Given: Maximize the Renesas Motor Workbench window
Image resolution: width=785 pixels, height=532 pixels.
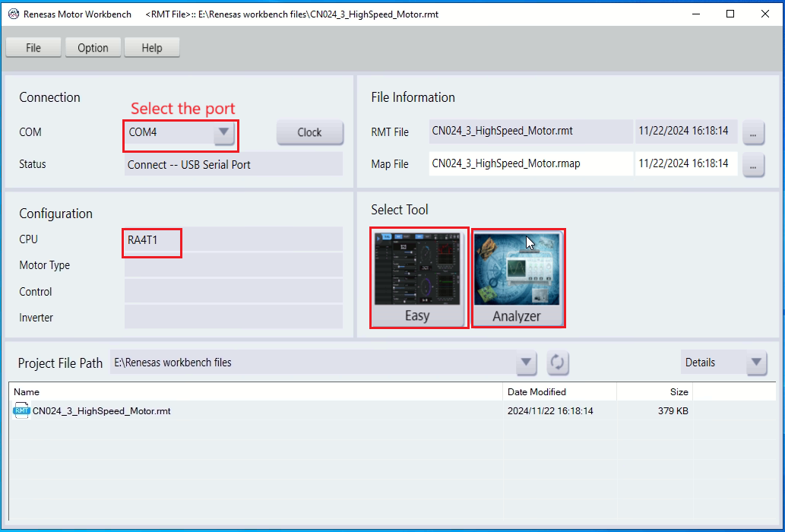Looking at the screenshot, I should pyautogui.click(x=730, y=14).
